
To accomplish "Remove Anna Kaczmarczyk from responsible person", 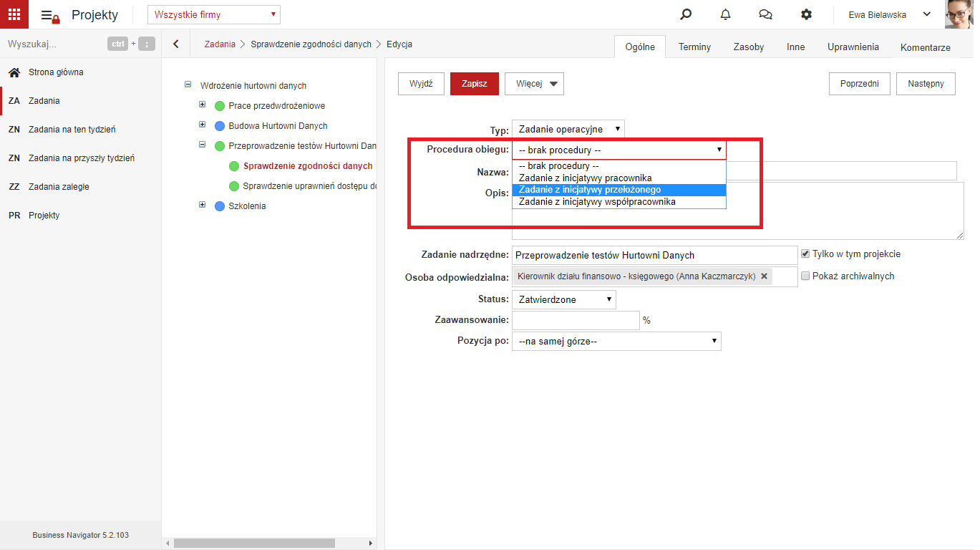I will [x=764, y=276].
